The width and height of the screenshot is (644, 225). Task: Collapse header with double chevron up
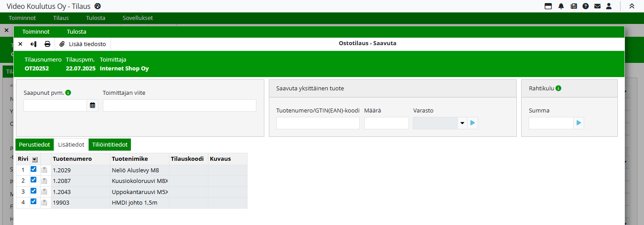632,6
